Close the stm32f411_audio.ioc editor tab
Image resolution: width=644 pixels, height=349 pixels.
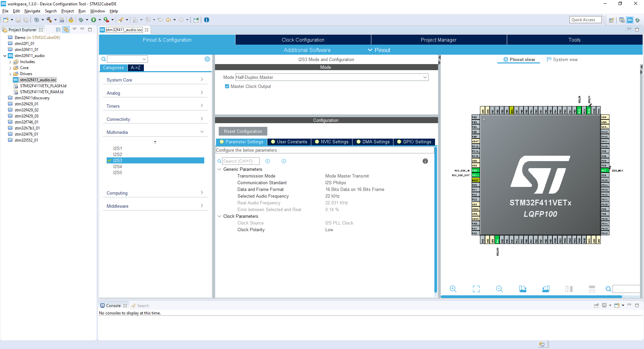tap(147, 30)
